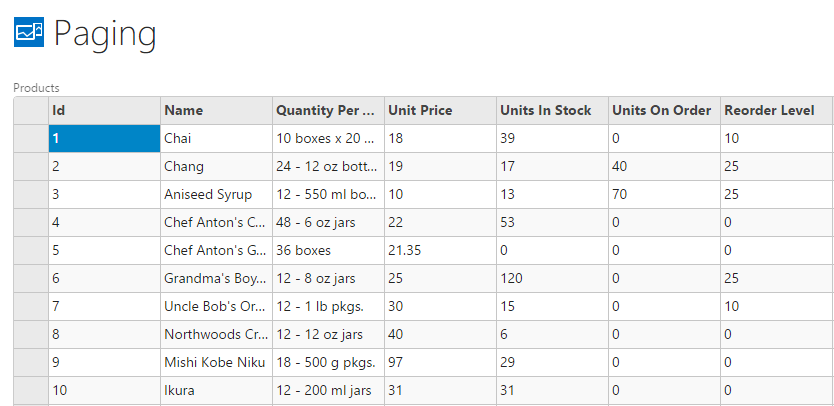Select the row header for Chai
This screenshot has height=406, width=834.
click(x=31, y=138)
